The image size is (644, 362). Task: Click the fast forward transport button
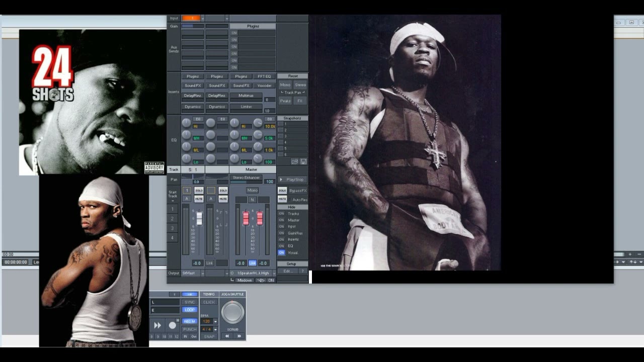[x=157, y=325]
